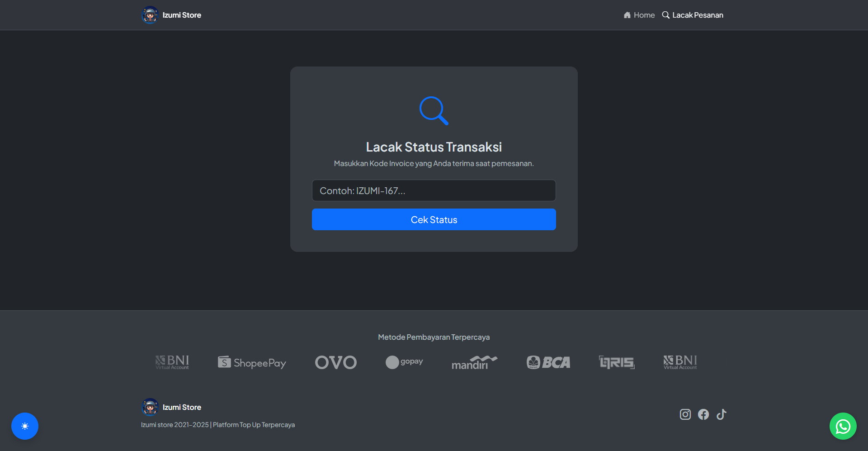Click the QRIS payment logo
This screenshot has width=868, height=451.
617,362
